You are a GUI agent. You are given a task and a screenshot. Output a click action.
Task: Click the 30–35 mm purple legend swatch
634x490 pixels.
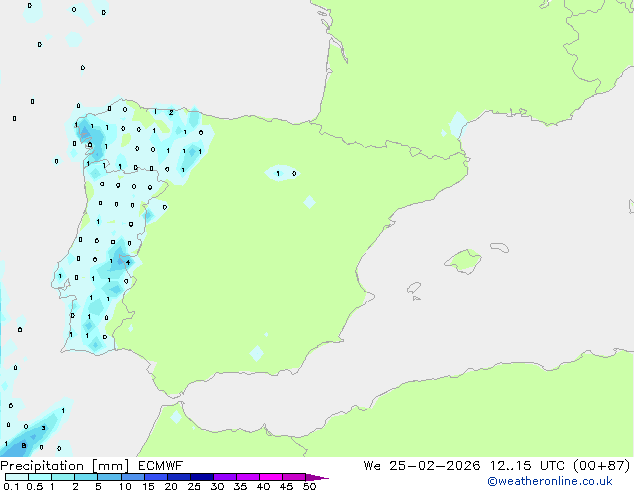point(225,477)
